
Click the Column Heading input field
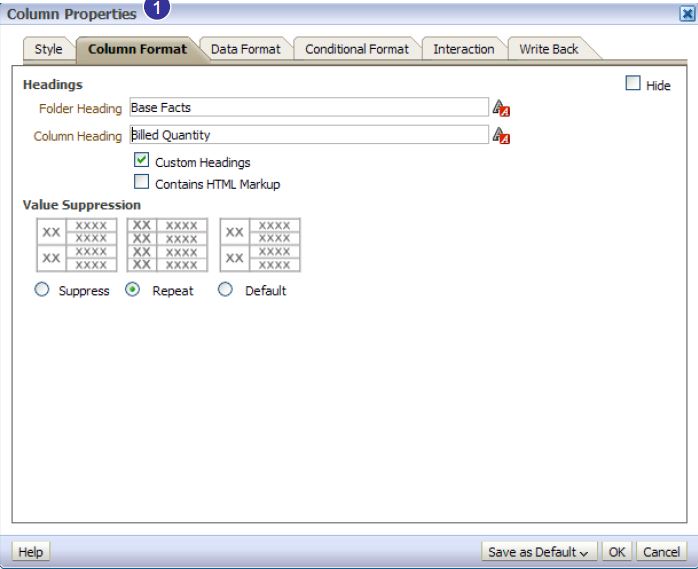click(x=309, y=135)
